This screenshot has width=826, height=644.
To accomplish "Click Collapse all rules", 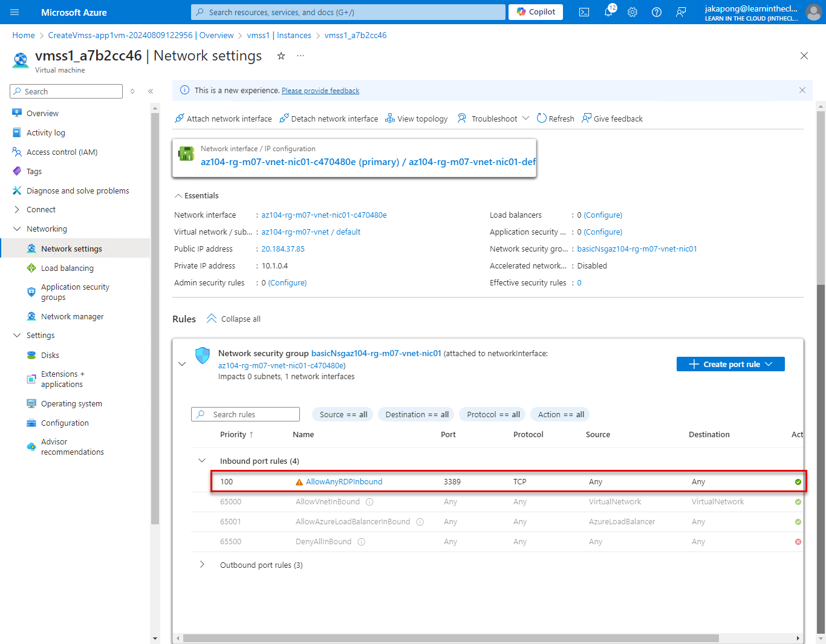I will coord(233,319).
